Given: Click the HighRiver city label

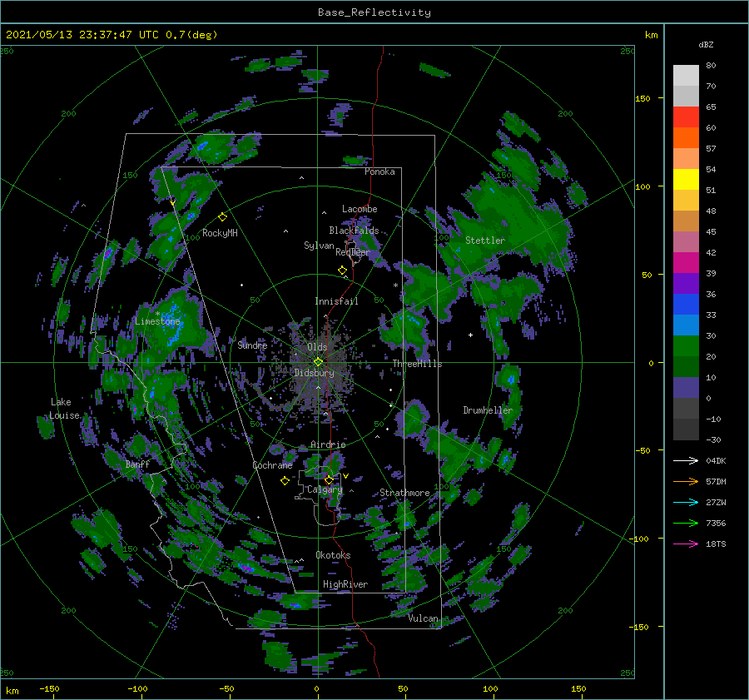Looking at the screenshot, I should (x=345, y=584).
